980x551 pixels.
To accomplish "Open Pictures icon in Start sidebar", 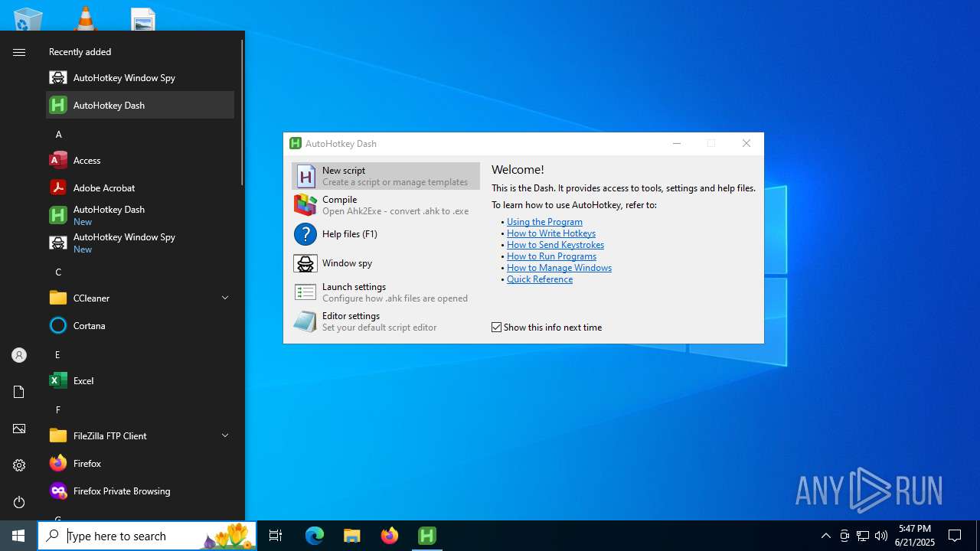I will pos(19,429).
